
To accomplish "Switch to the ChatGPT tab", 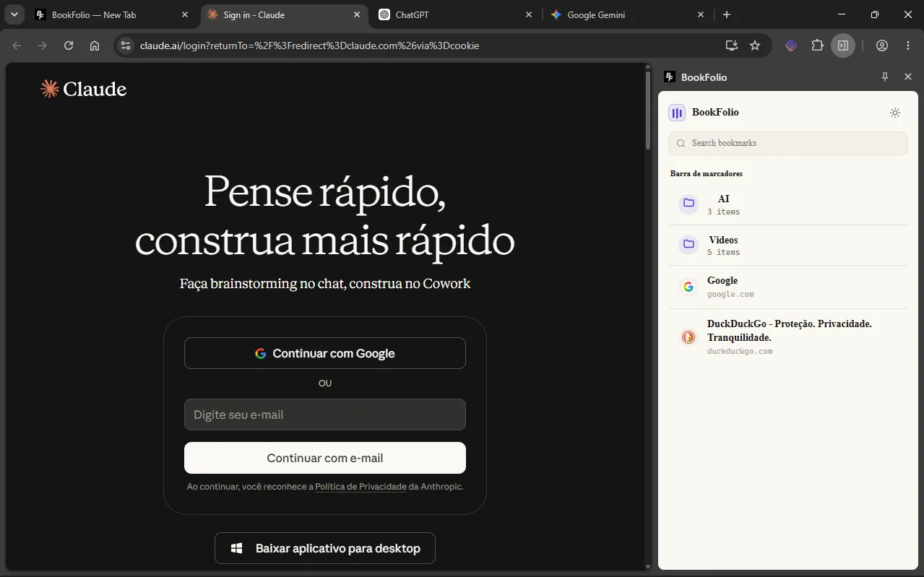I will pos(456,14).
